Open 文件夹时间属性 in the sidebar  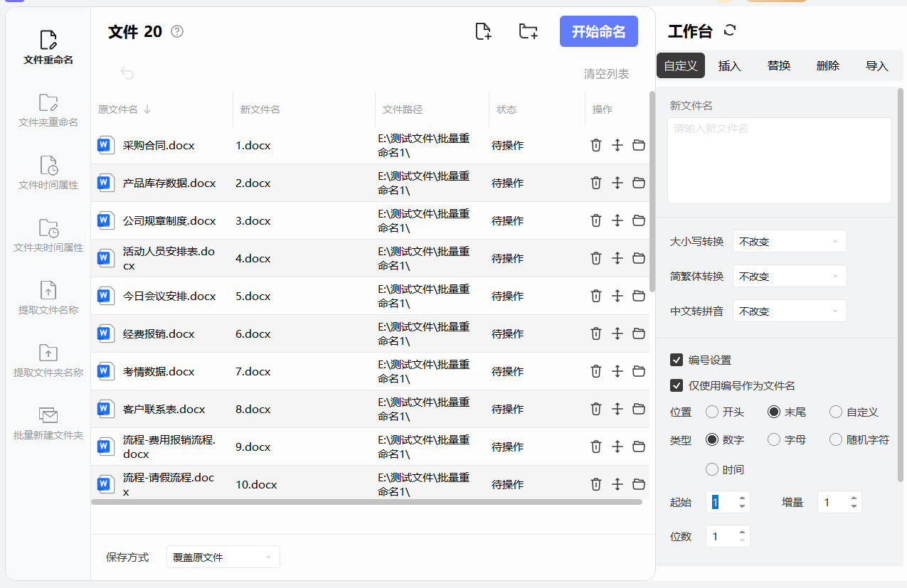point(48,235)
